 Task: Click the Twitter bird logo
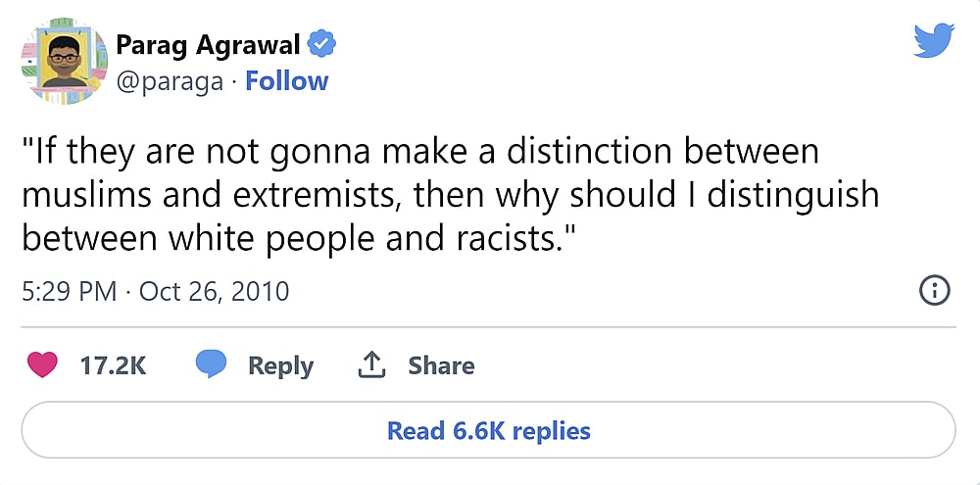(933, 40)
